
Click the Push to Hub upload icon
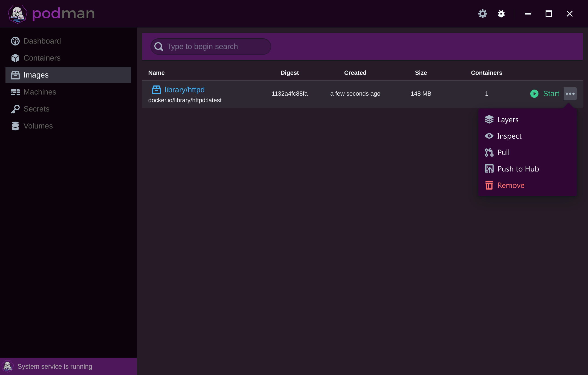pos(489,169)
